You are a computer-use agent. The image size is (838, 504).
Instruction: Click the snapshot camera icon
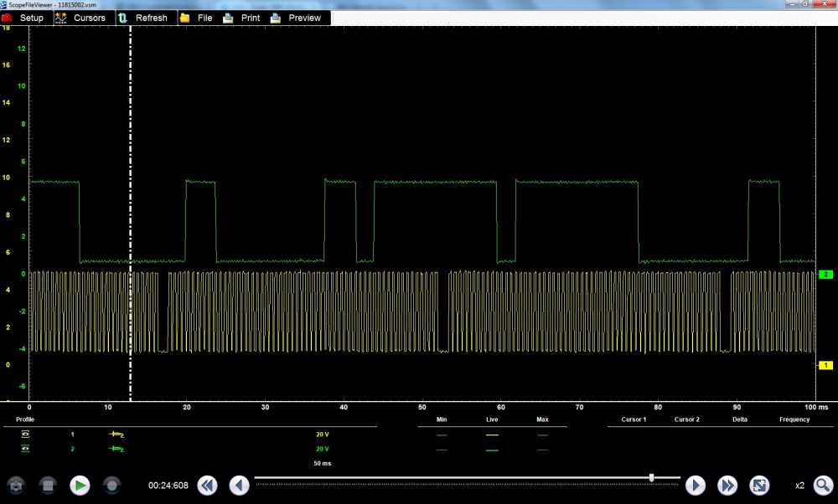click(16, 485)
